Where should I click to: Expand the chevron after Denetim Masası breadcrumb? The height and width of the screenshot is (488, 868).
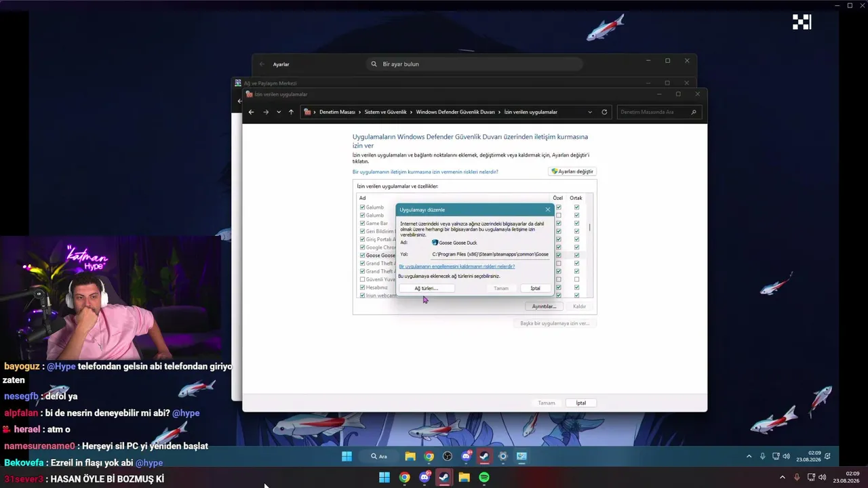[360, 112]
